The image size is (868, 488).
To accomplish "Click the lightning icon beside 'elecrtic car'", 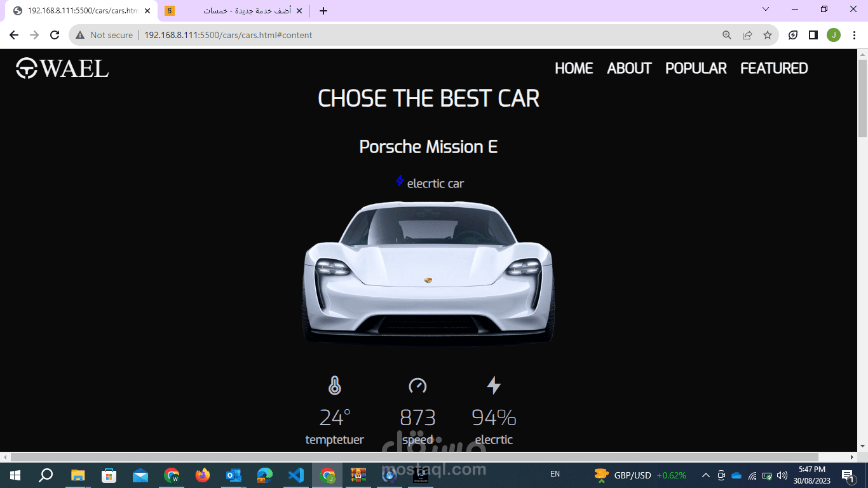I will tap(400, 181).
